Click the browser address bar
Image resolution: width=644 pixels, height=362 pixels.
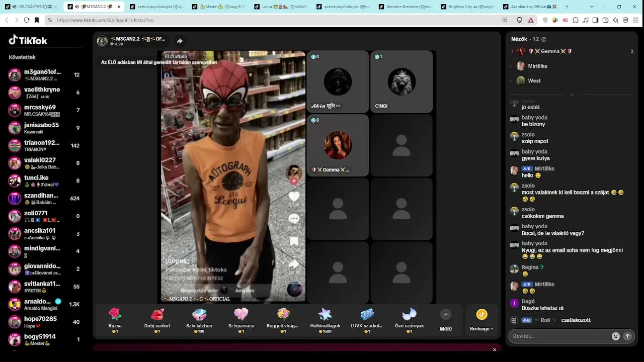[x=272, y=20]
